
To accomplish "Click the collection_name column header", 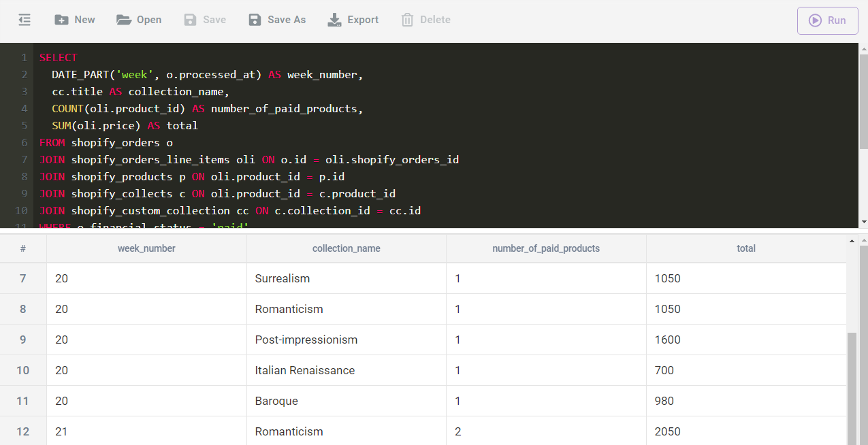I will [x=347, y=248].
